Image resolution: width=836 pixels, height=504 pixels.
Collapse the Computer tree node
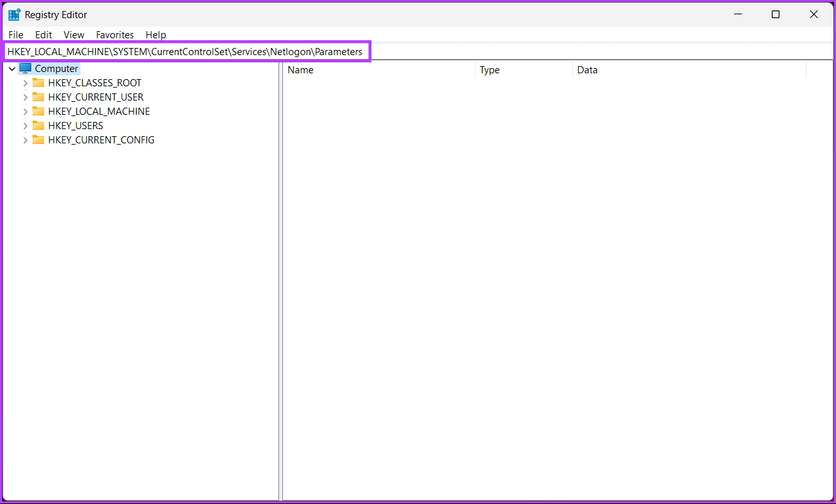click(x=12, y=69)
